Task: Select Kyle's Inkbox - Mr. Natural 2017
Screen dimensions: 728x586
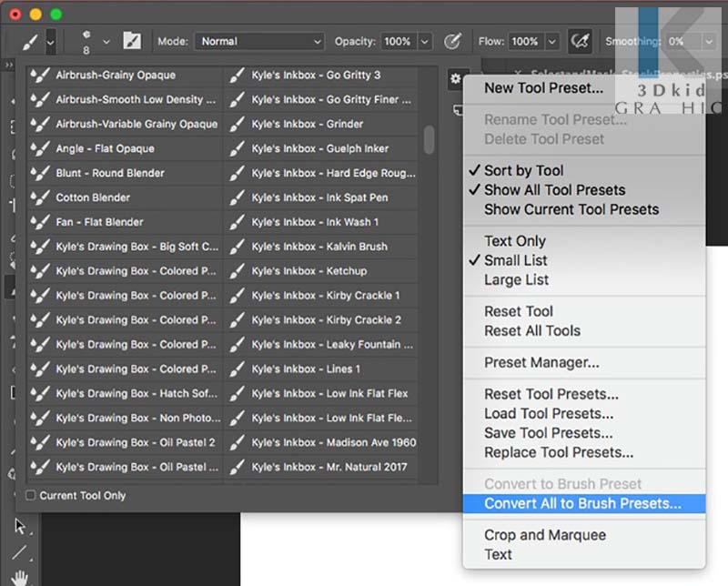Action: (x=321, y=467)
